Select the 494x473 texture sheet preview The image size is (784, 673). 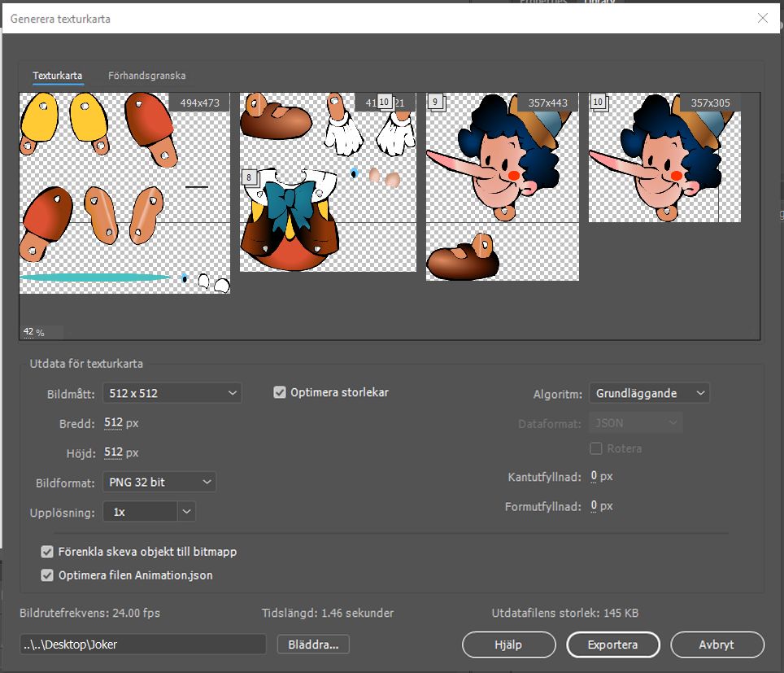point(124,192)
